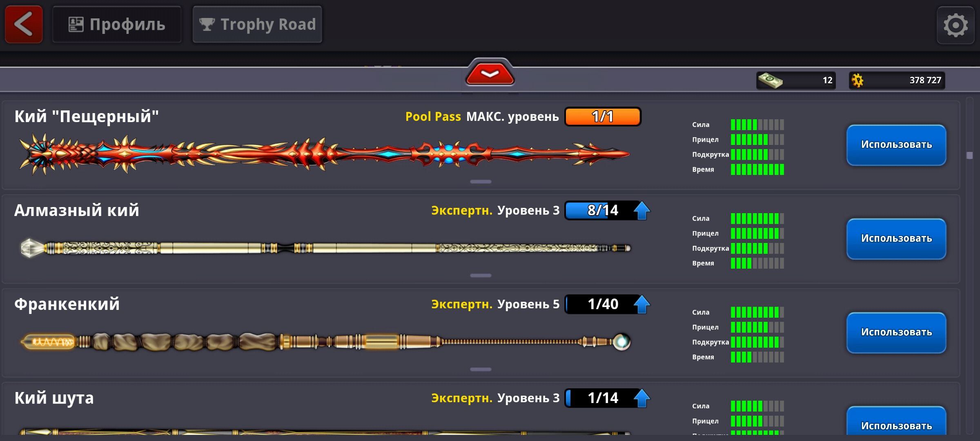The height and width of the screenshot is (441, 980).
Task: Open the Trophy Road tab
Action: 257,24
